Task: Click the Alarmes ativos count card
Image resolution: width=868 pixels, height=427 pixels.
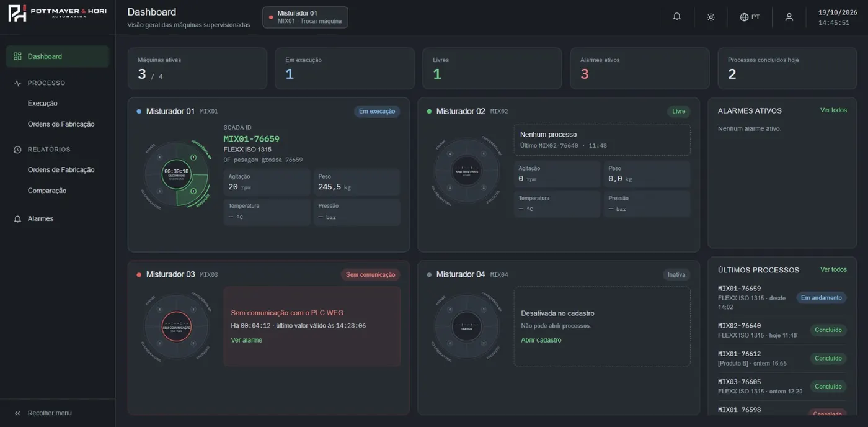Action: click(640, 68)
